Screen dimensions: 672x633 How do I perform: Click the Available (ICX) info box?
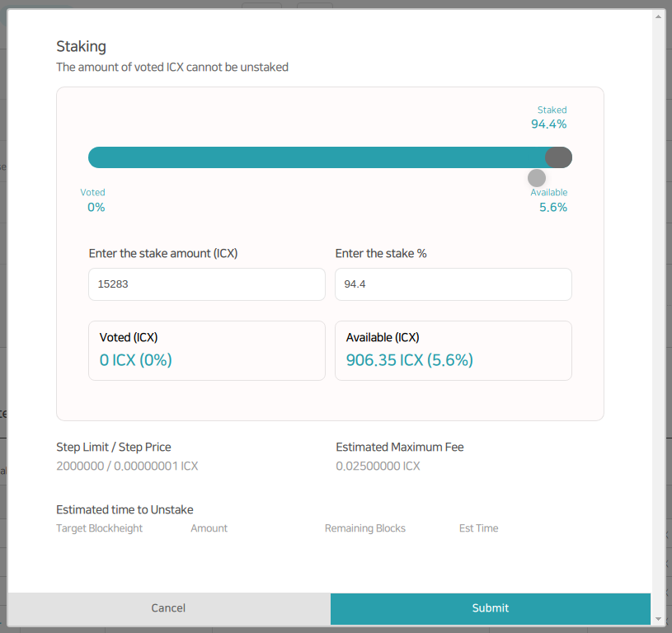tap(453, 350)
